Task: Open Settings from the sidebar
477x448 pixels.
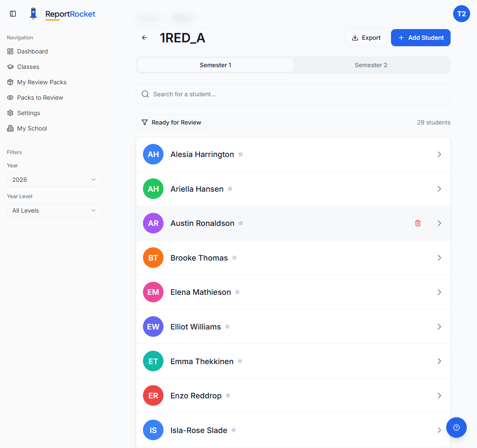Action: (x=29, y=113)
